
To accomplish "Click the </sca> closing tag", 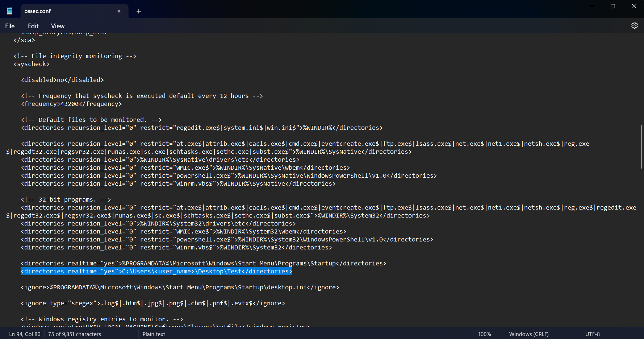I will click(24, 40).
